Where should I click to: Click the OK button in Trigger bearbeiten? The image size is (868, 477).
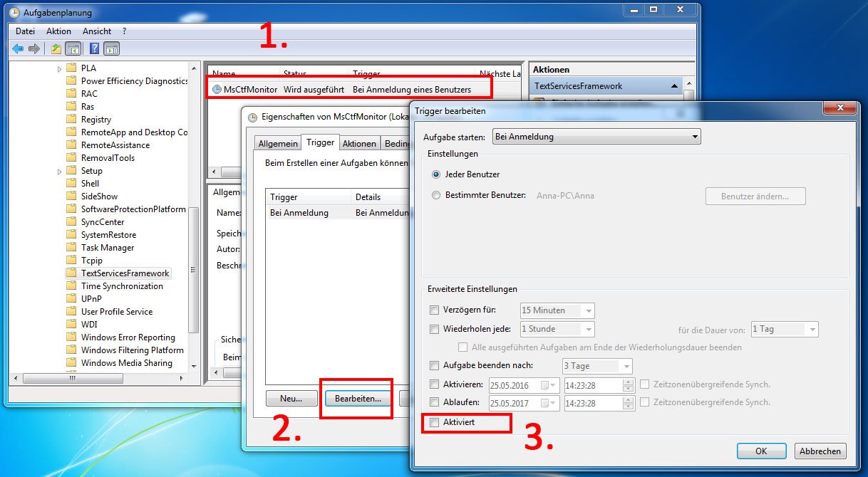point(761,451)
